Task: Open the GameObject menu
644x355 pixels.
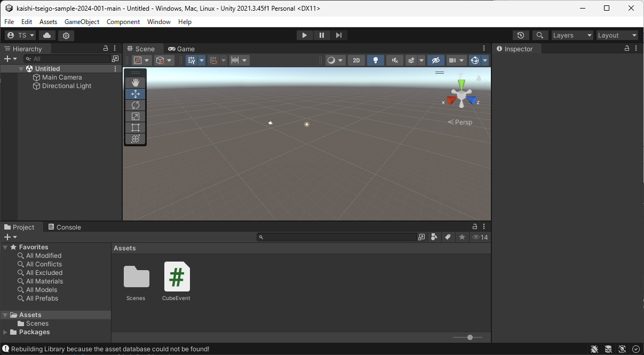Action: (x=82, y=22)
